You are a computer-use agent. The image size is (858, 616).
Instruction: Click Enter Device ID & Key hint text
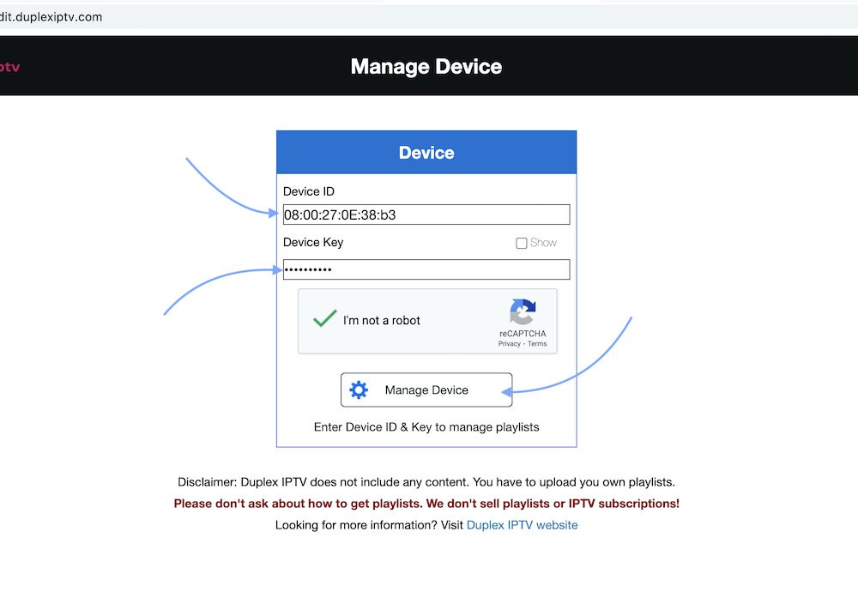coord(426,427)
